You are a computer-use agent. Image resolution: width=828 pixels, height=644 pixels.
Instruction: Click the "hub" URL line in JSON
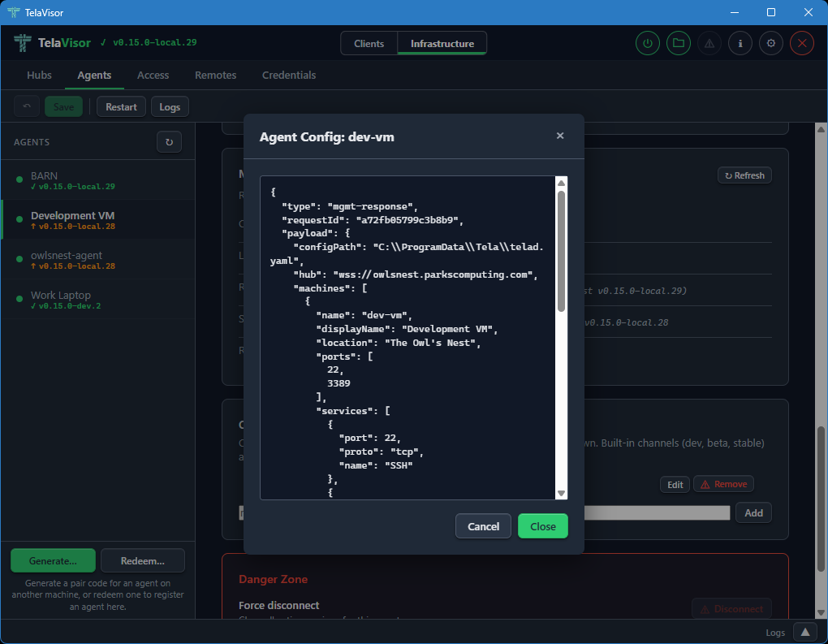point(416,274)
